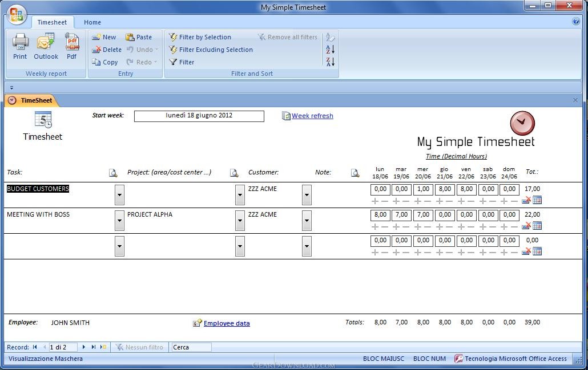Open Task dropdown on the empty row
The width and height of the screenshot is (588, 370).
pos(119,246)
